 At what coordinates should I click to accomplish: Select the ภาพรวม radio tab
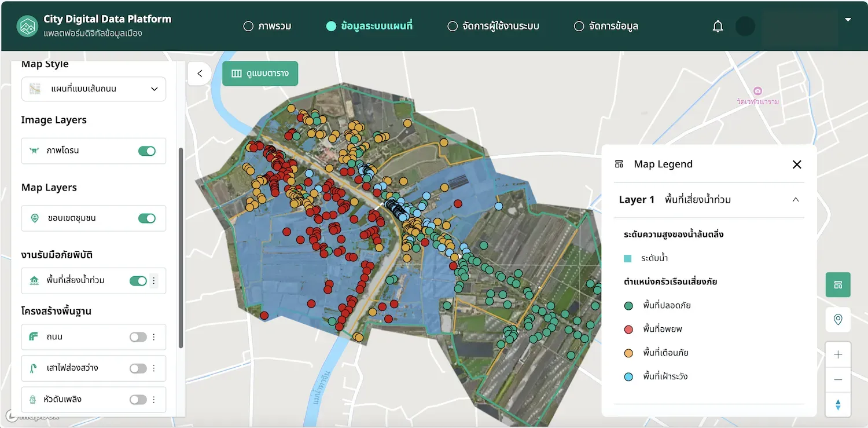267,26
